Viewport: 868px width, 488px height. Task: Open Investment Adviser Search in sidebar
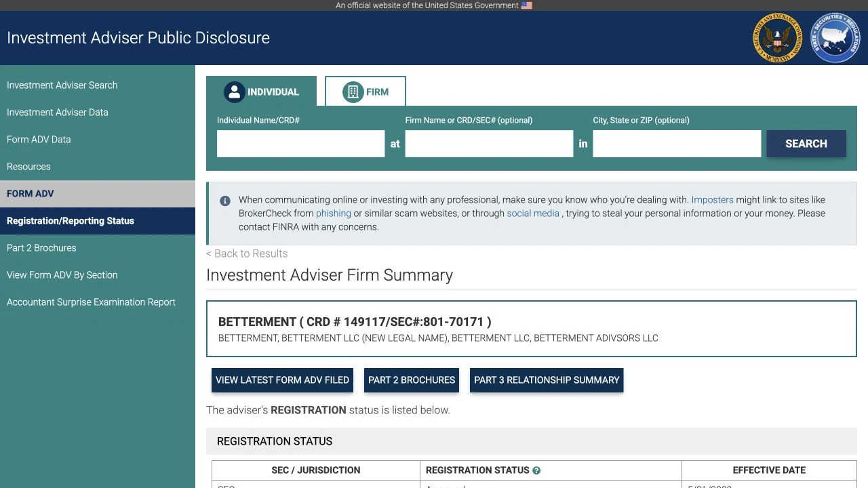(x=98, y=85)
